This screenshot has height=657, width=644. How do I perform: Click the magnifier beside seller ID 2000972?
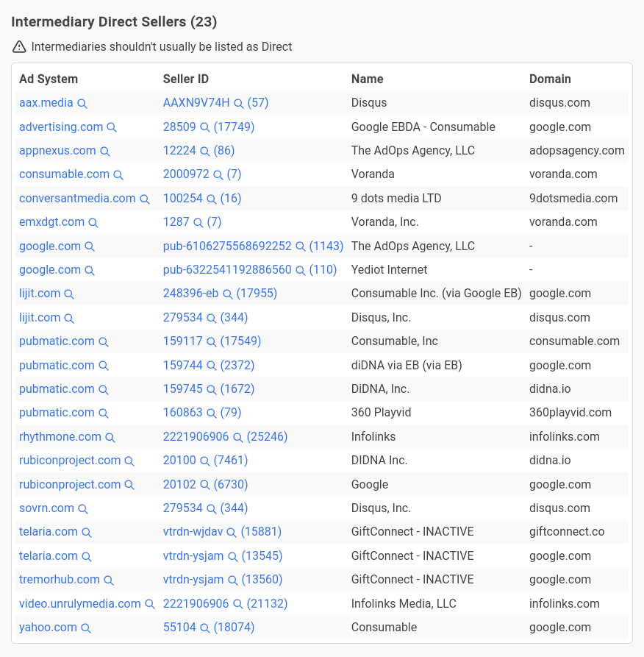(218, 175)
